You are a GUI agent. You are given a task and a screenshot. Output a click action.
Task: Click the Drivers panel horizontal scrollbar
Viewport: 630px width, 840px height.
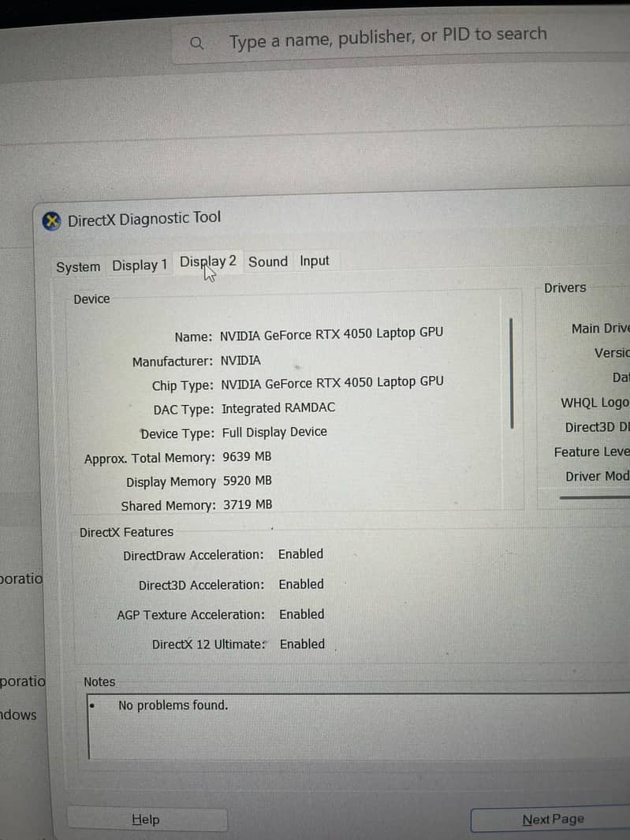click(x=594, y=497)
